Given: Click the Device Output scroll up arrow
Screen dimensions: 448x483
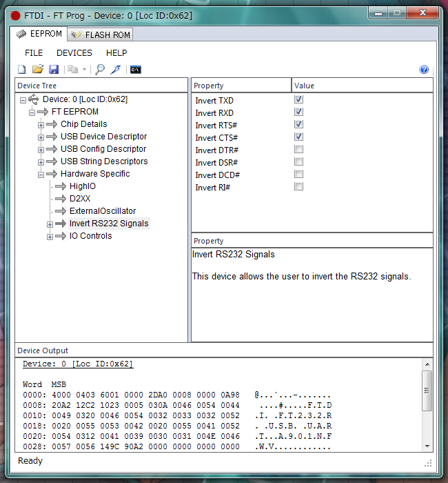Looking at the screenshot, I should click(x=427, y=364).
